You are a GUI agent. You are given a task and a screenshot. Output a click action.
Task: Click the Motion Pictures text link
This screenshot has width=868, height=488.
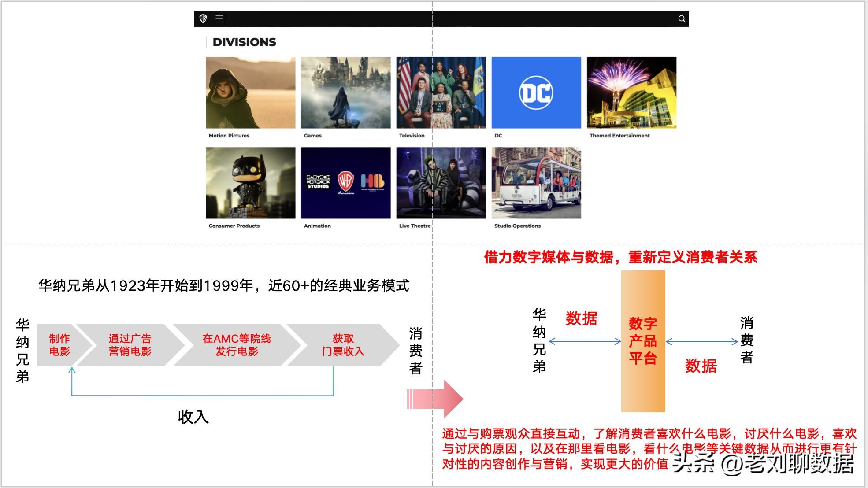(229, 136)
